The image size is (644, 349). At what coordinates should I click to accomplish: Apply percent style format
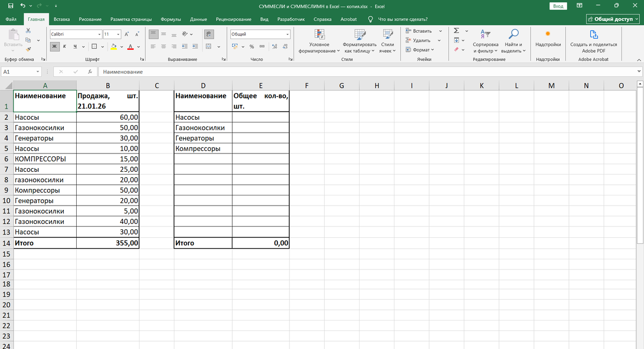pos(252,46)
